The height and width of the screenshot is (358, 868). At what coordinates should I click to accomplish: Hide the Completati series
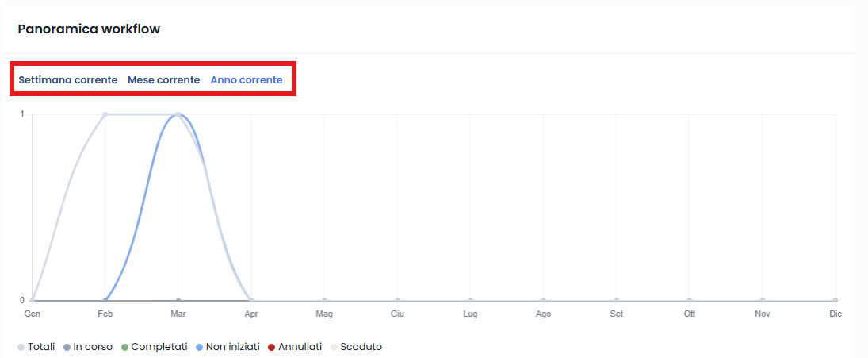point(155,347)
